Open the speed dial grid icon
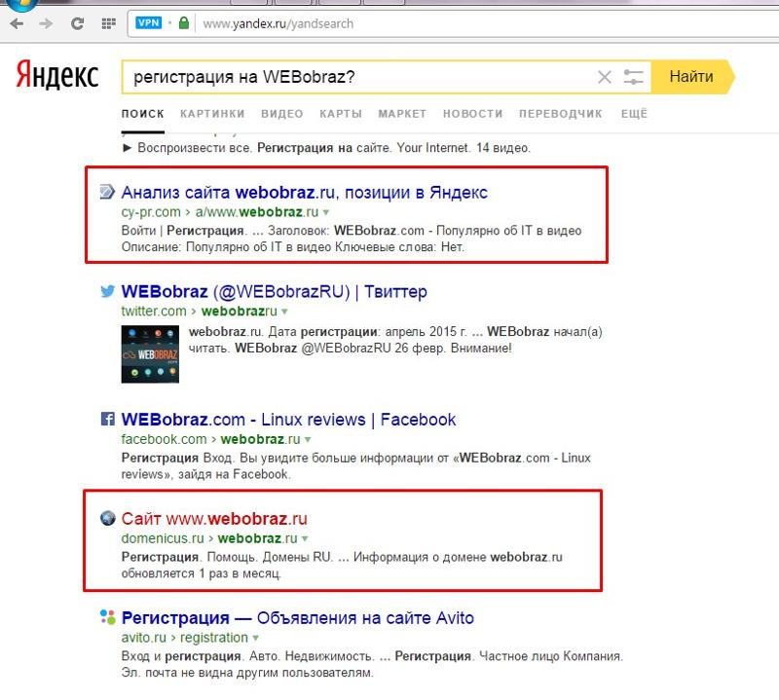 pos(108,23)
